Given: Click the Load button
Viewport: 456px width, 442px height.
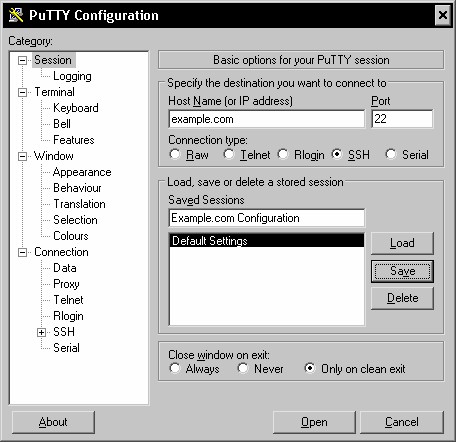Looking at the screenshot, I should [x=402, y=243].
